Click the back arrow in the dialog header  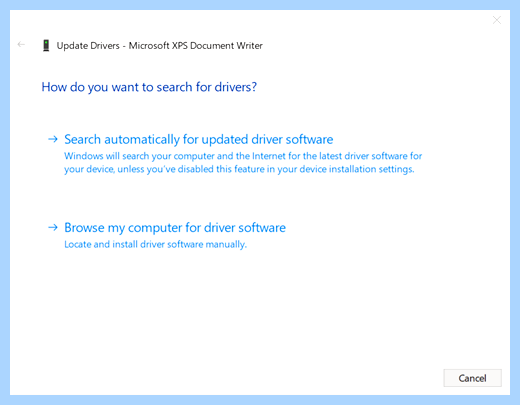tap(21, 44)
